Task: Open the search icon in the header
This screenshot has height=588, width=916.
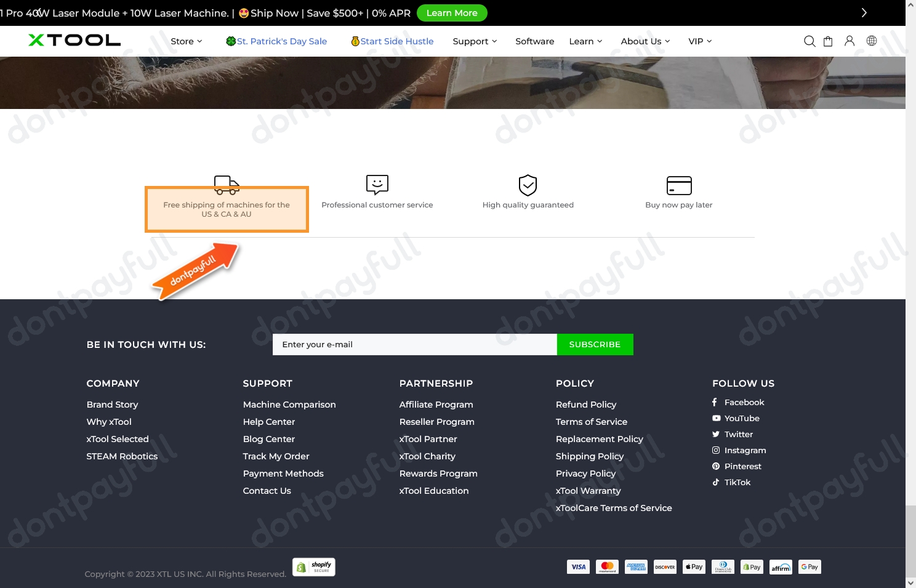Action: (810, 41)
